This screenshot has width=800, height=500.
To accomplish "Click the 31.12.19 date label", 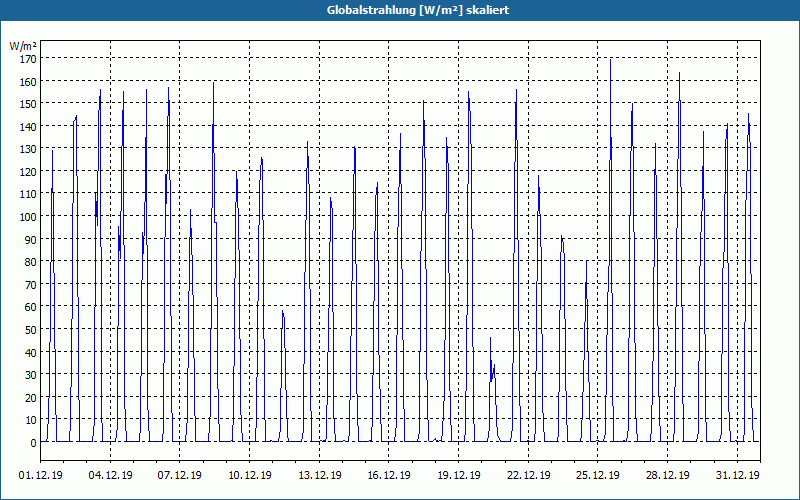I will [x=737, y=475].
